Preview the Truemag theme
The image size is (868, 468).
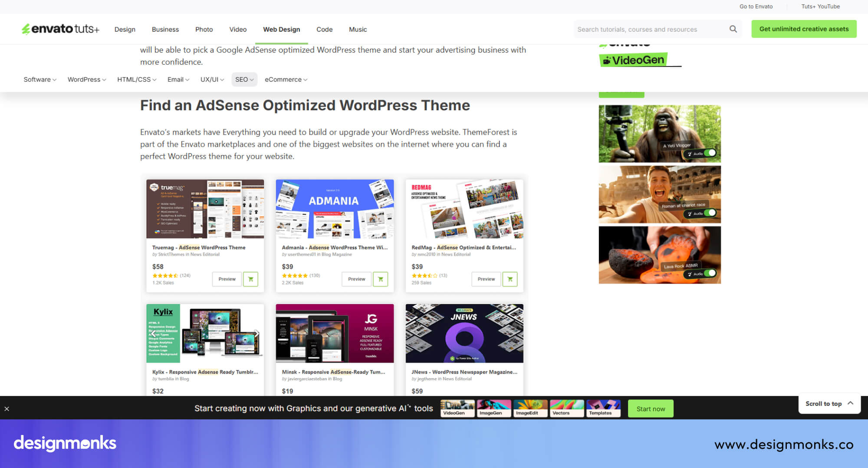click(227, 279)
